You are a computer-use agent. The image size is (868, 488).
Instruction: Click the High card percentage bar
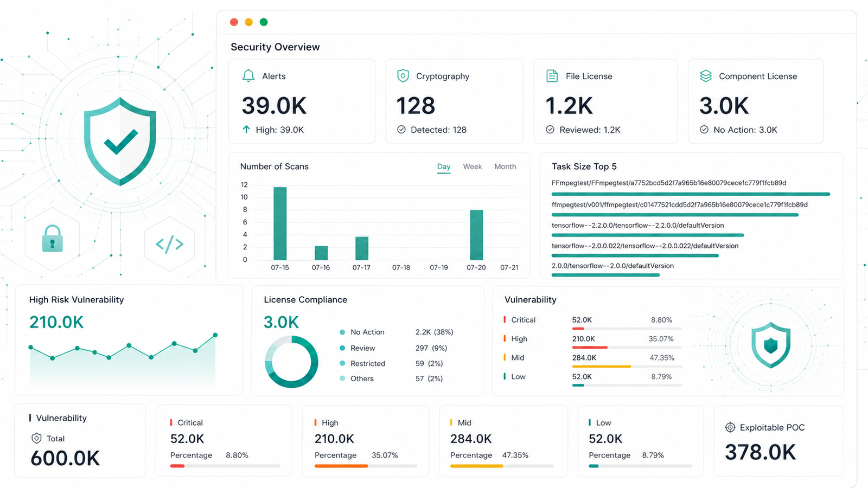366,466
